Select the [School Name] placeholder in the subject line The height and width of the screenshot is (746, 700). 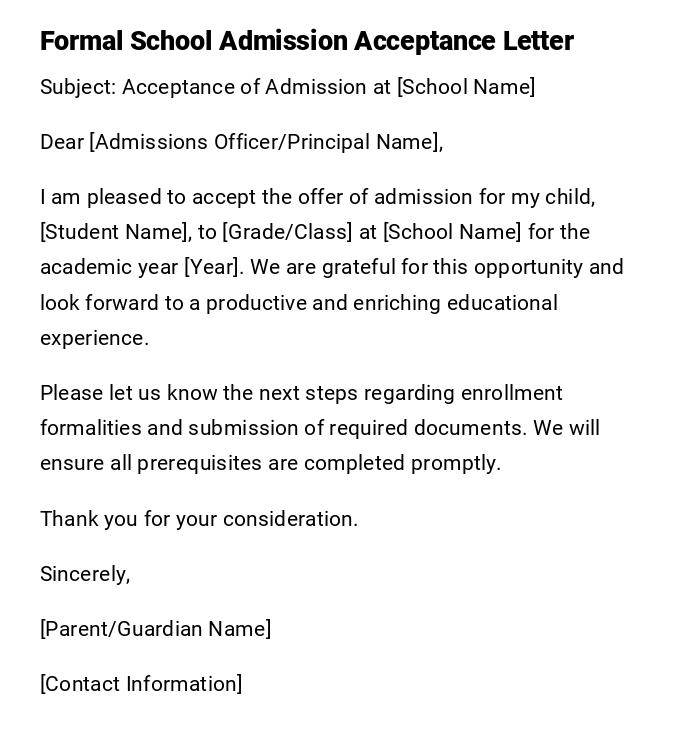click(x=466, y=87)
